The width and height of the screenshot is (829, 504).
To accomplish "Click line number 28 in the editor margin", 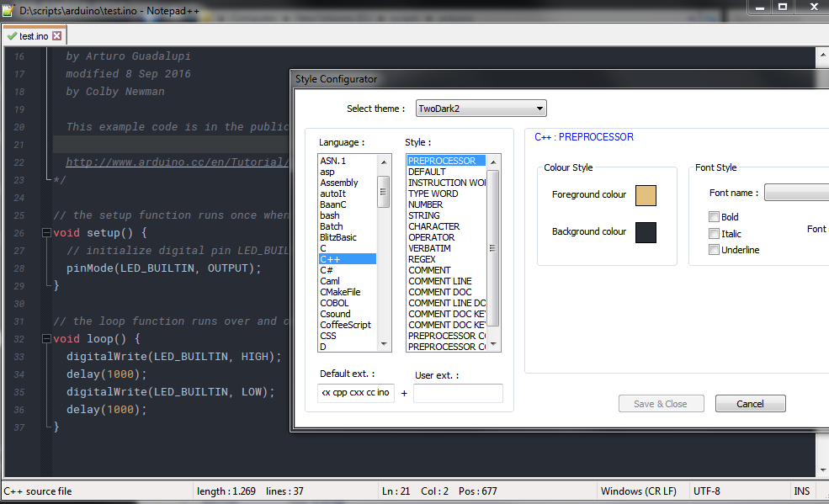I will point(19,268).
